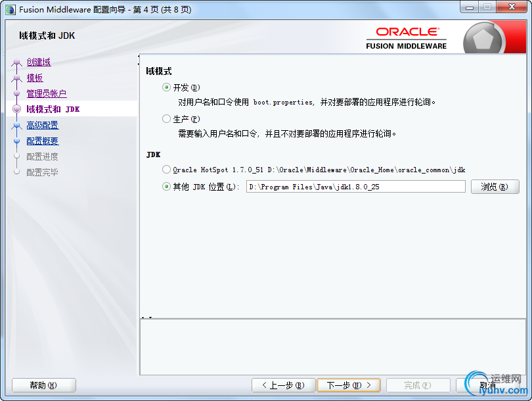Viewport: 532px width, 401px height.
Task: Open the 管理员帐户 step link
Action: 47,93
